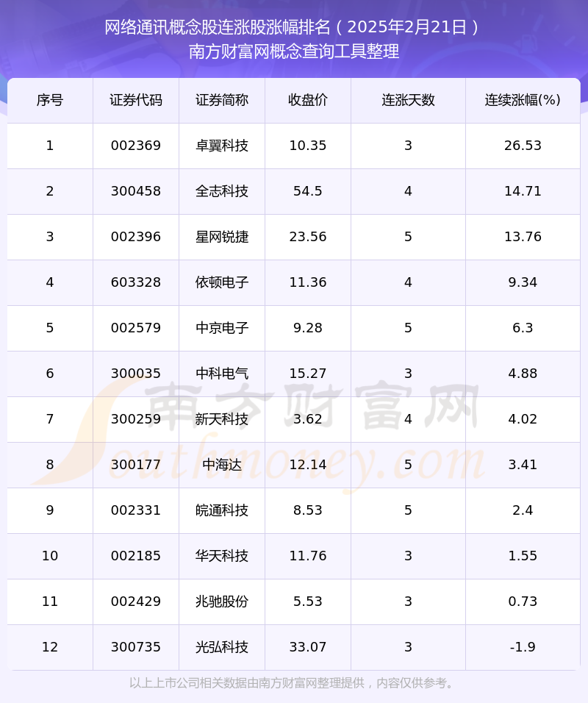Select stock code 002429
This screenshot has height=703, width=588.
(136, 602)
